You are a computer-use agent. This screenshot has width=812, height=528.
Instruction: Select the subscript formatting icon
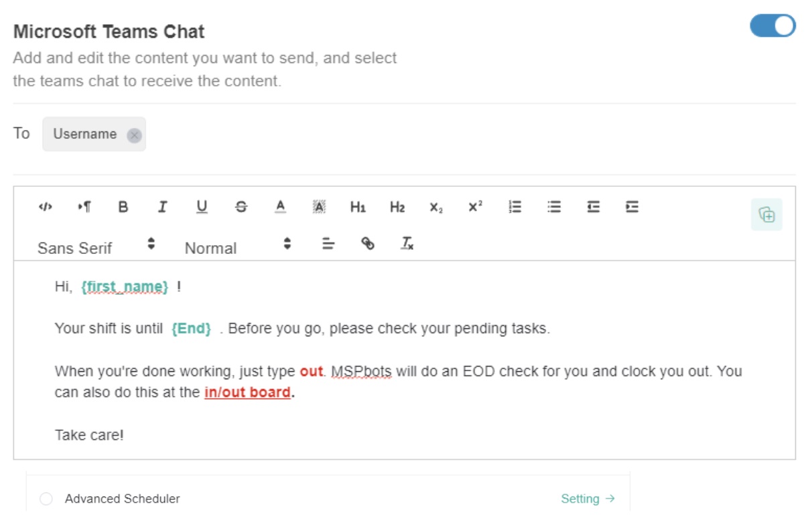[436, 207]
